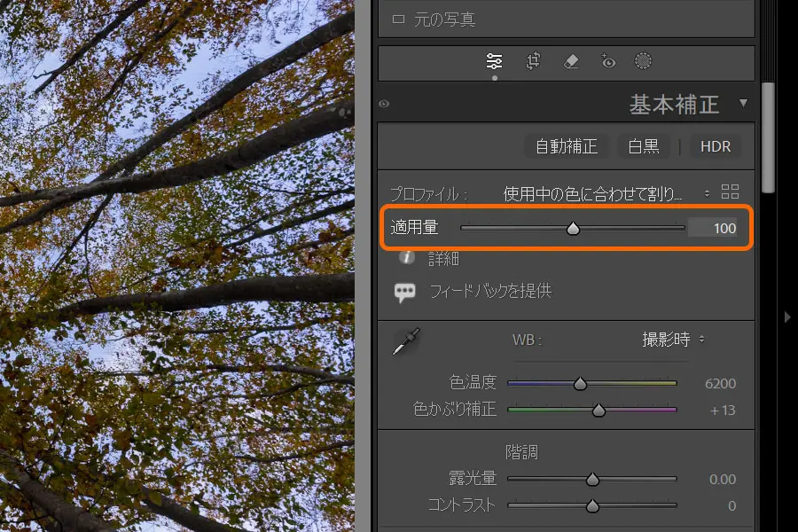Click the forest photo preview
The image size is (798, 532).
pos(177,266)
